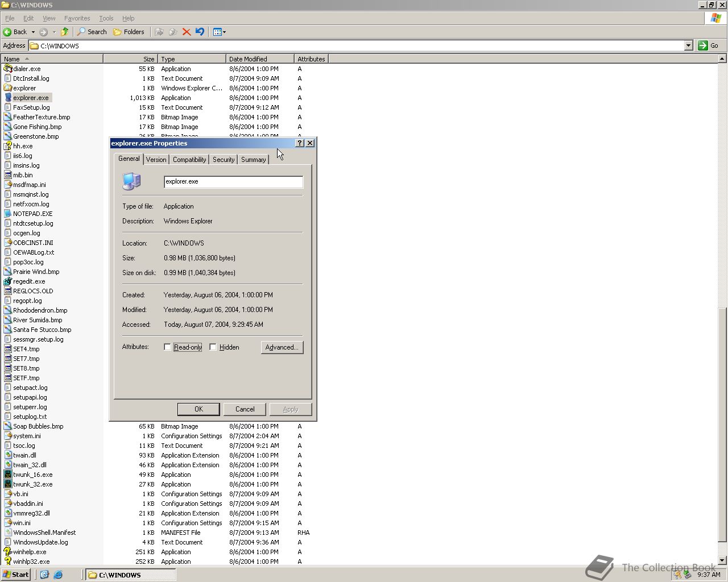Open the File menu
The image size is (728, 582).
pos(10,18)
